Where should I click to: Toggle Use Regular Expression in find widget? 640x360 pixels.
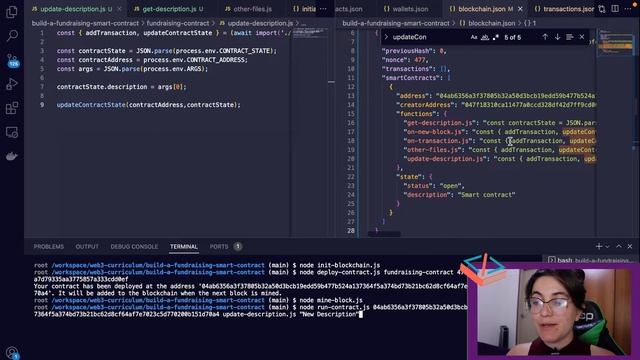(496, 37)
